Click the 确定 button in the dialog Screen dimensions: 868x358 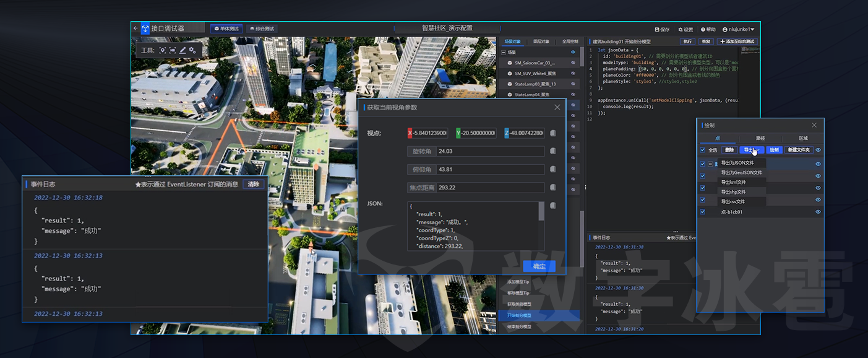click(x=539, y=266)
